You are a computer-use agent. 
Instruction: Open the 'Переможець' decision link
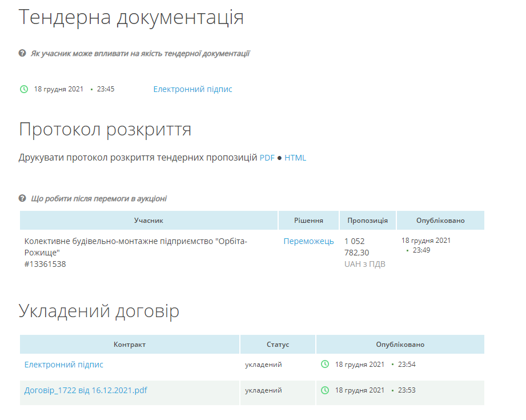tap(308, 241)
